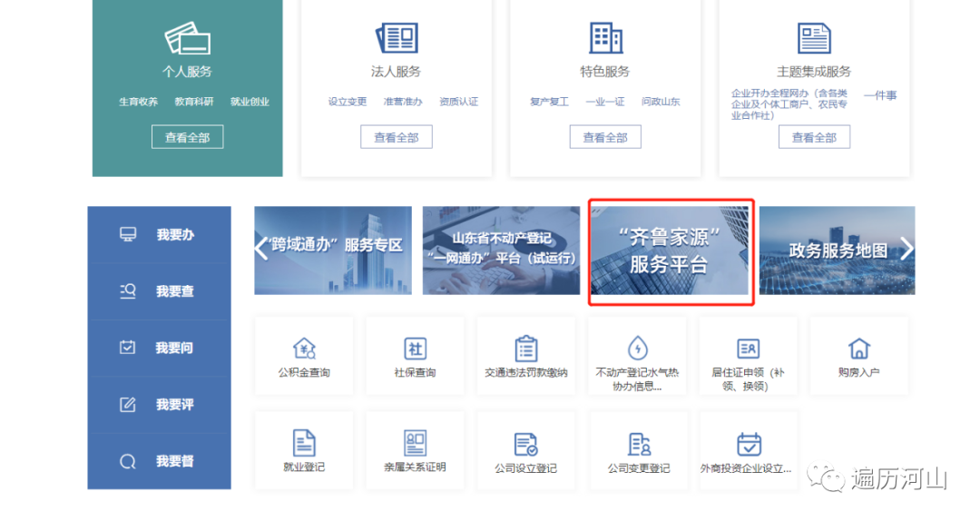Click the 准营准办 link
This screenshot has height=521, width=980.
[403, 102]
